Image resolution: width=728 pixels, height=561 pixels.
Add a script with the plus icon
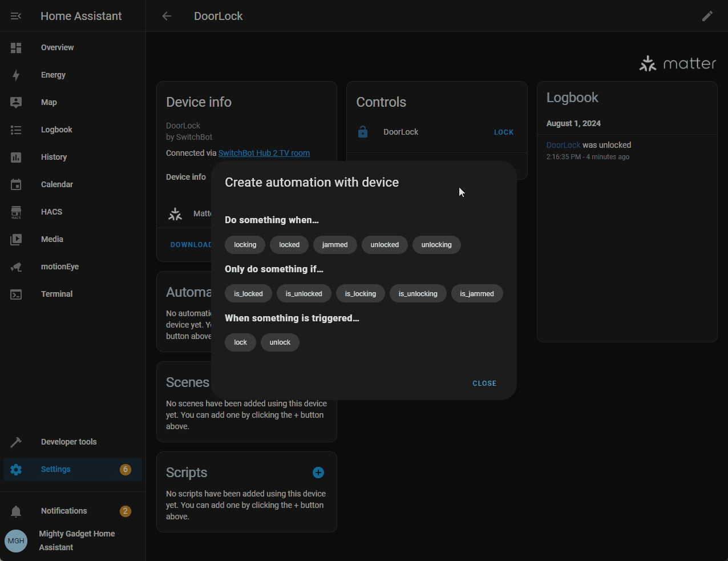pos(318,473)
